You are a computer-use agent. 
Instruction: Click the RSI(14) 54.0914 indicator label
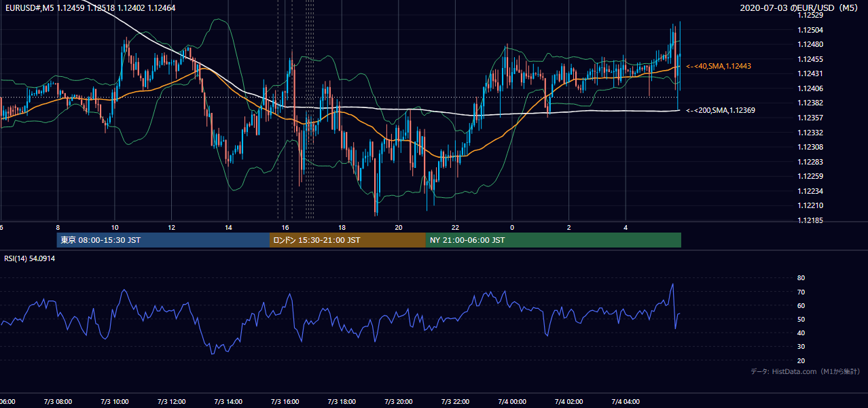pos(30,258)
